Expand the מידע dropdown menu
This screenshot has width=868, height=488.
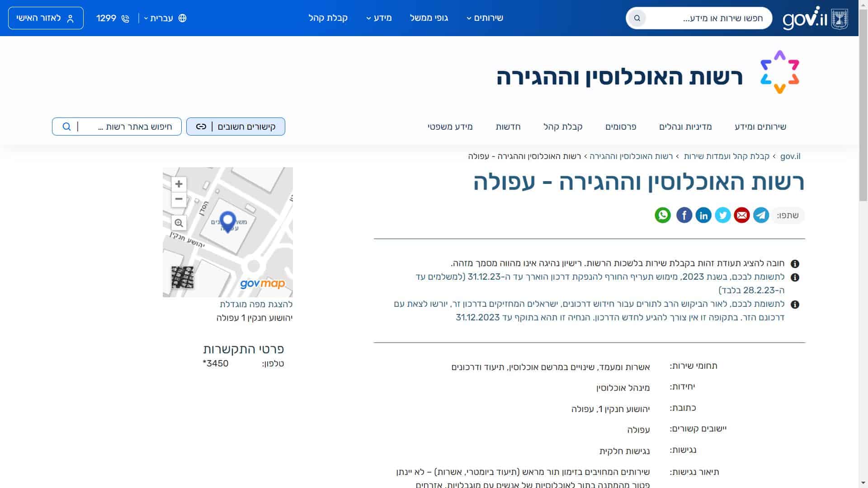pos(379,18)
